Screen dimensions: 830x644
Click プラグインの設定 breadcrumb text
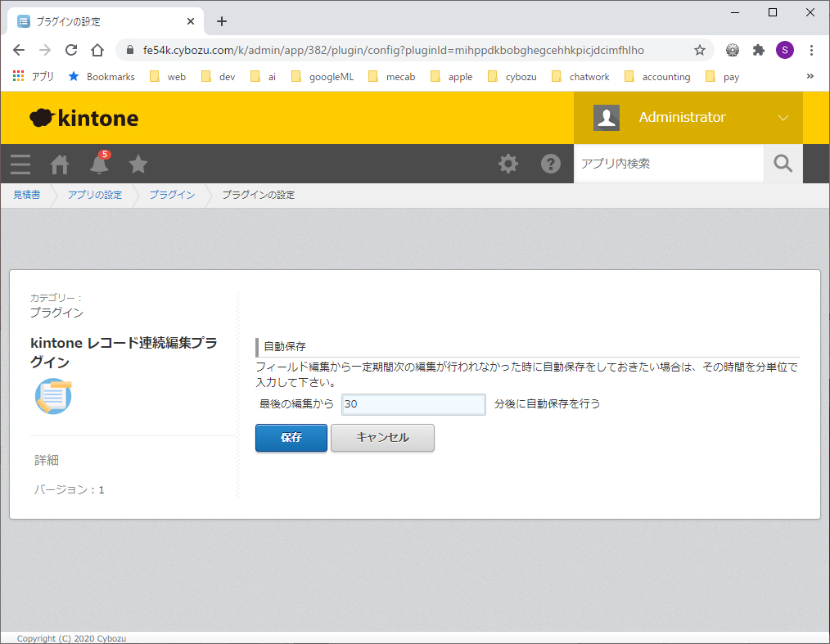(259, 195)
